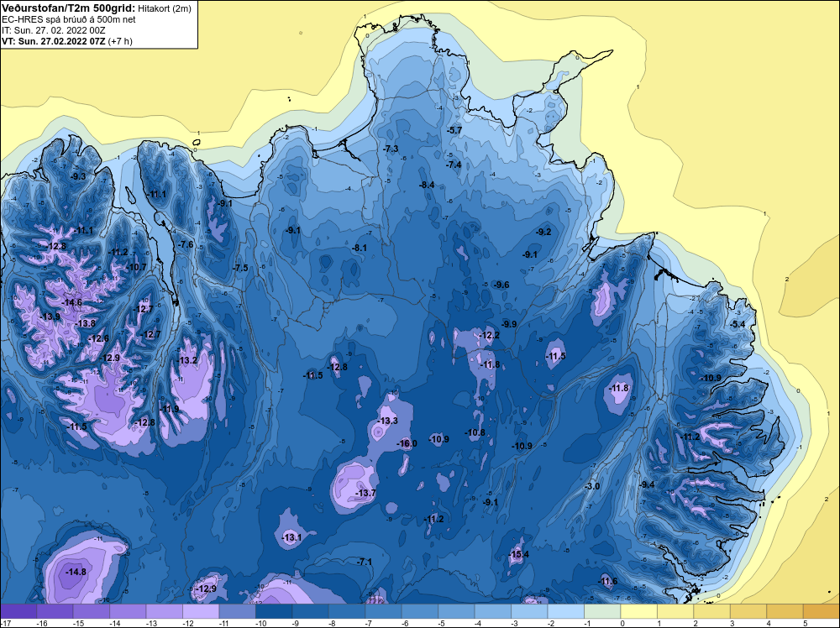Click the 'EC-HRES spá brúuð á 500m net' line
The image size is (840, 628).
tap(69, 19)
